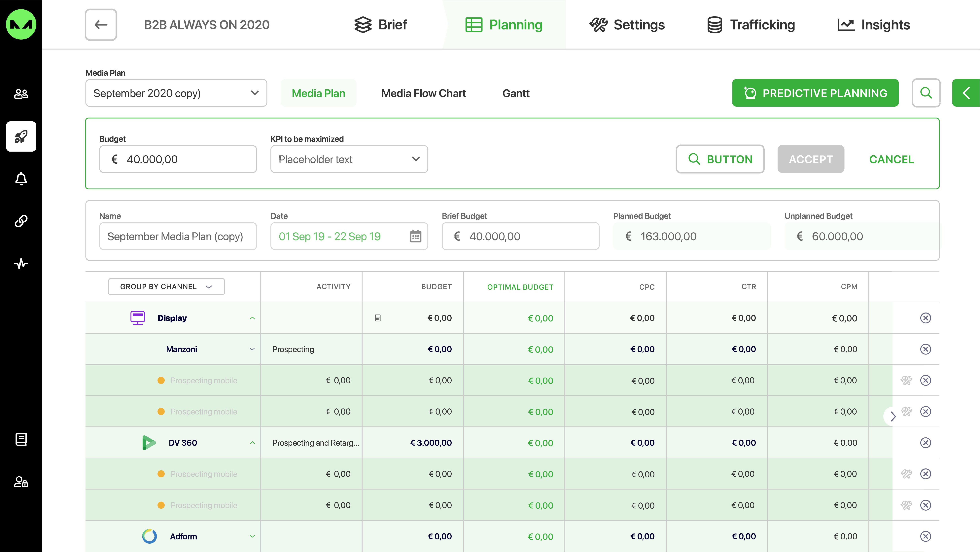Click the Budget input field

coord(178,159)
